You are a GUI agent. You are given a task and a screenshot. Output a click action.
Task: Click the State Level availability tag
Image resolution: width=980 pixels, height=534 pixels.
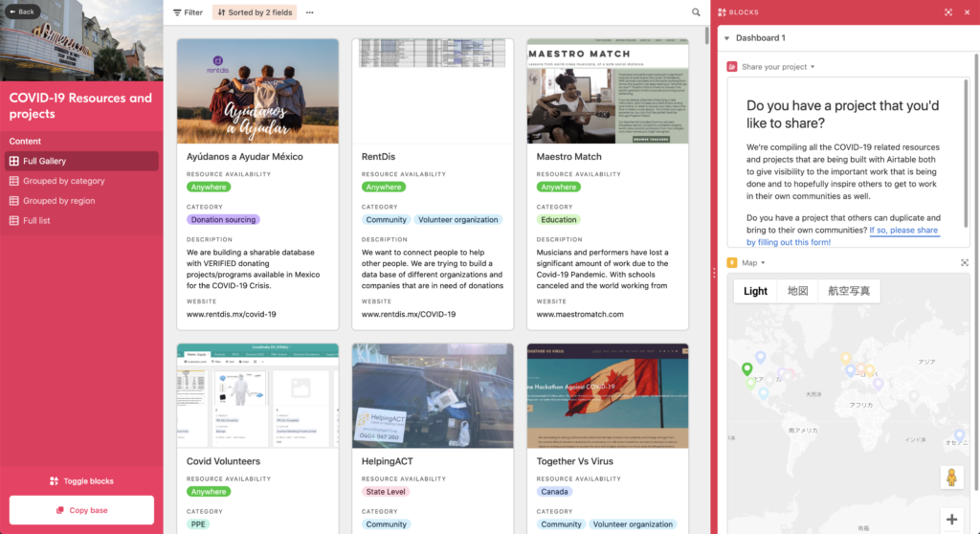click(x=386, y=492)
